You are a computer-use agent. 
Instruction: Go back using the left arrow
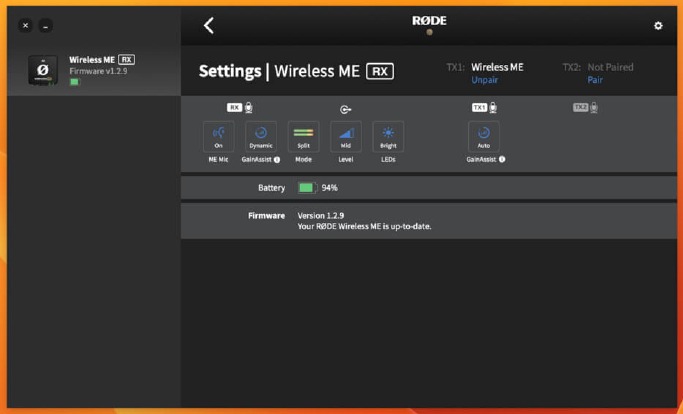click(x=209, y=25)
